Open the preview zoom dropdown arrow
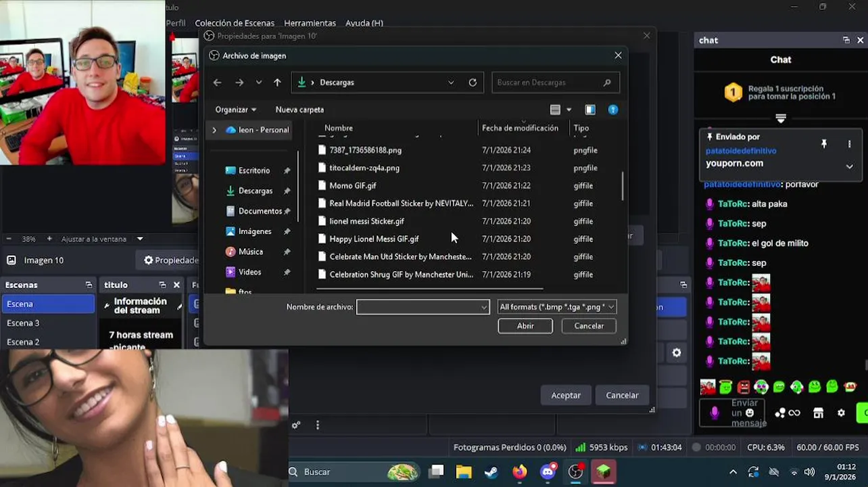868x487 pixels. click(x=140, y=239)
